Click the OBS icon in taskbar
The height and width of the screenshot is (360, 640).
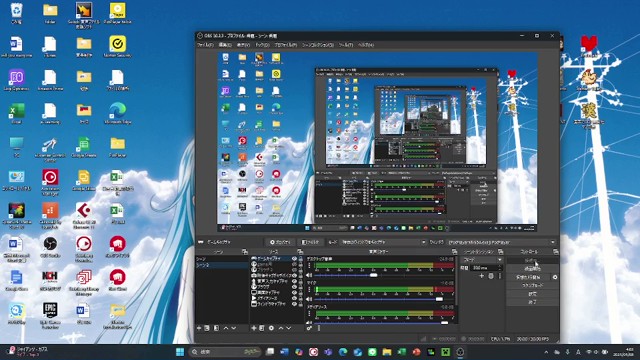[460, 352]
